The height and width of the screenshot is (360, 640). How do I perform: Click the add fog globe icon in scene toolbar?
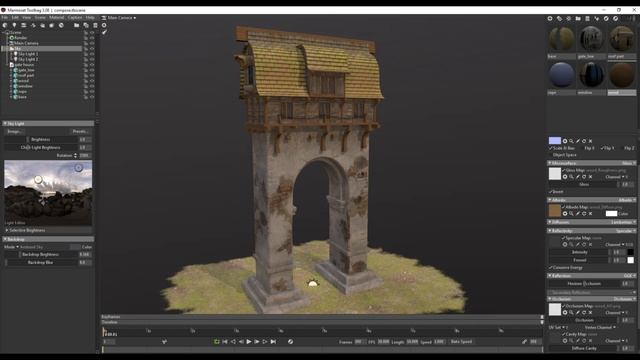(61, 25)
